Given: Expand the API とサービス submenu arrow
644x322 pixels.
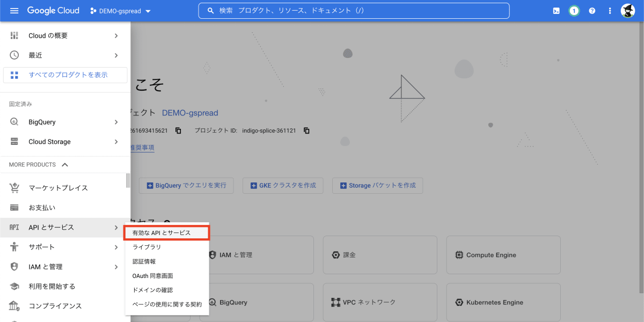Looking at the screenshot, I should coord(116,228).
